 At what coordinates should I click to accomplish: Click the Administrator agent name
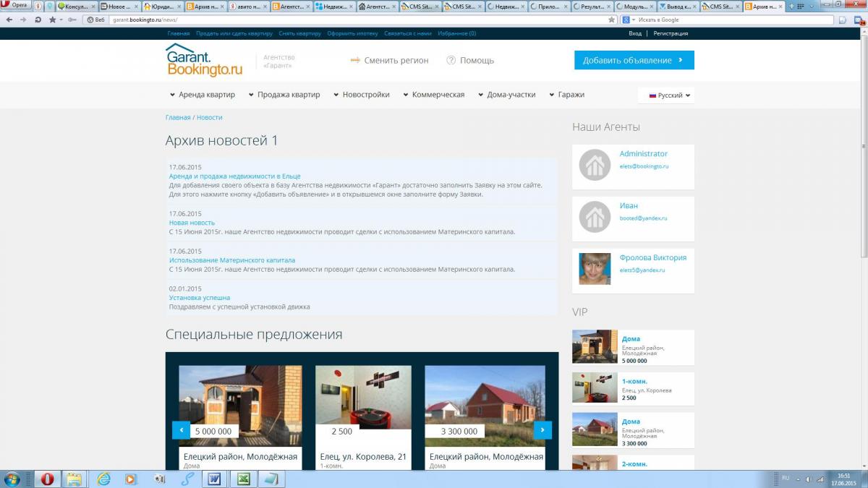pyautogui.click(x=644, y=154)
